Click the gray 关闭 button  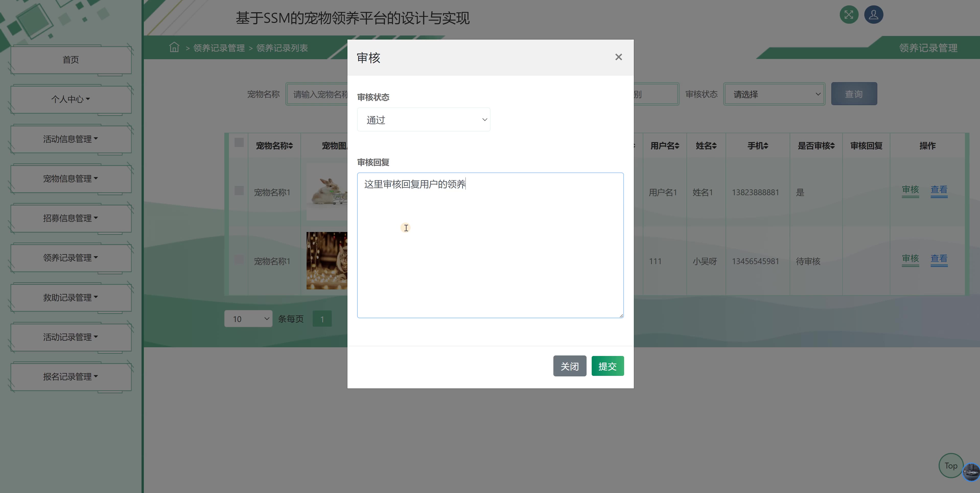569,366
